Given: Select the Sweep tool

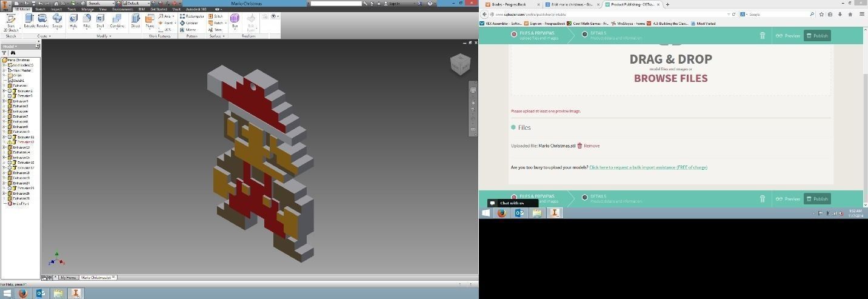Looking at the screenshot, I should (x=57, y=22).
